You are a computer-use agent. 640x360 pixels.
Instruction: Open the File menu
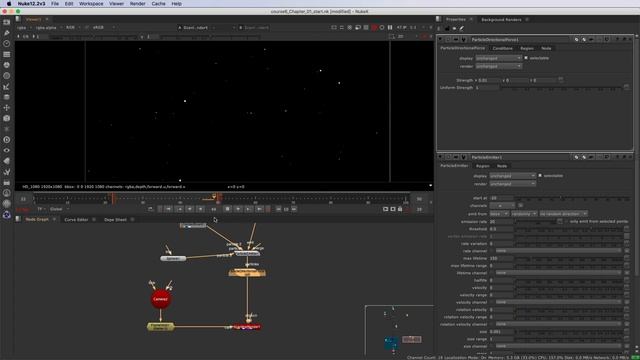point(55,4)
